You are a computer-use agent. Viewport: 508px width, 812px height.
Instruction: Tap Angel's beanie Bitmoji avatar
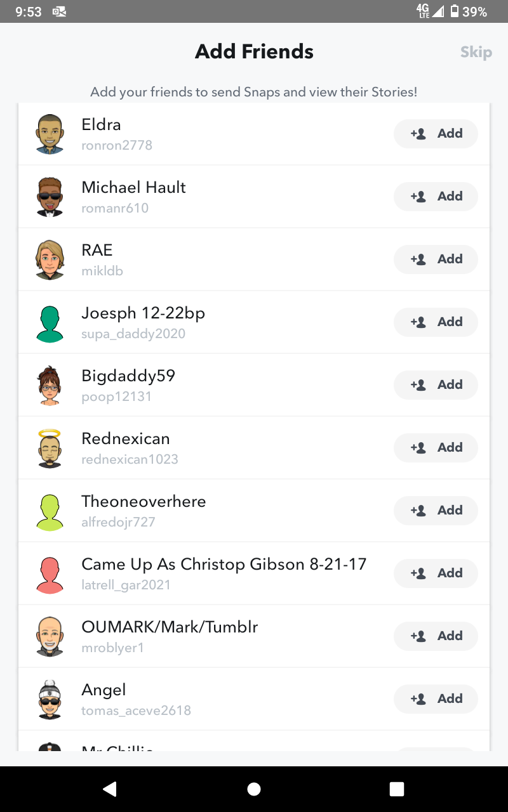(50, 699)
